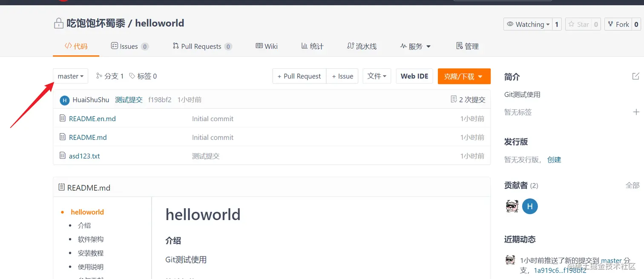Image resolution: width=644 pixels, height=279 pixels.
Task: Click the Fork count 0
Action: coord(636,24)
